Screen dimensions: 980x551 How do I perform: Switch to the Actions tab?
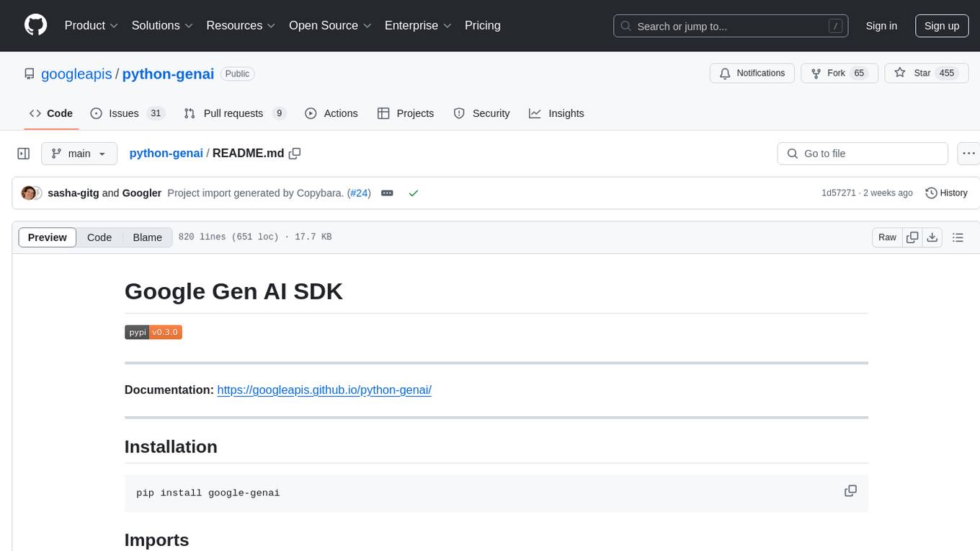click(x=331, y=113)
